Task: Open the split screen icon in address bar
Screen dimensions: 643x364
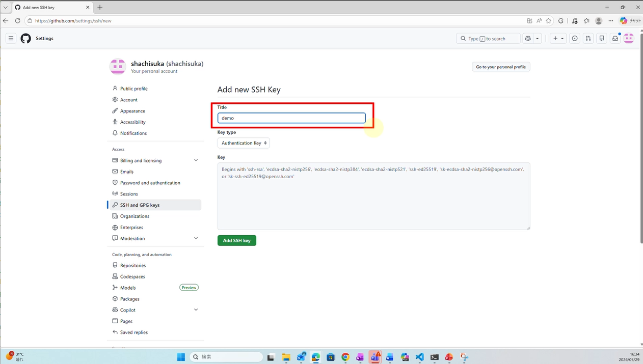Action: pos(529,21)
